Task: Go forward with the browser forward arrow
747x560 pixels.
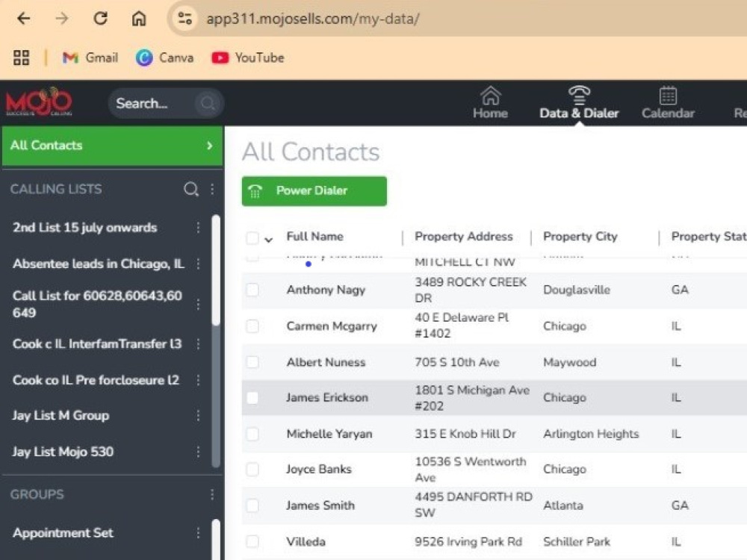Action: point(62,19)
